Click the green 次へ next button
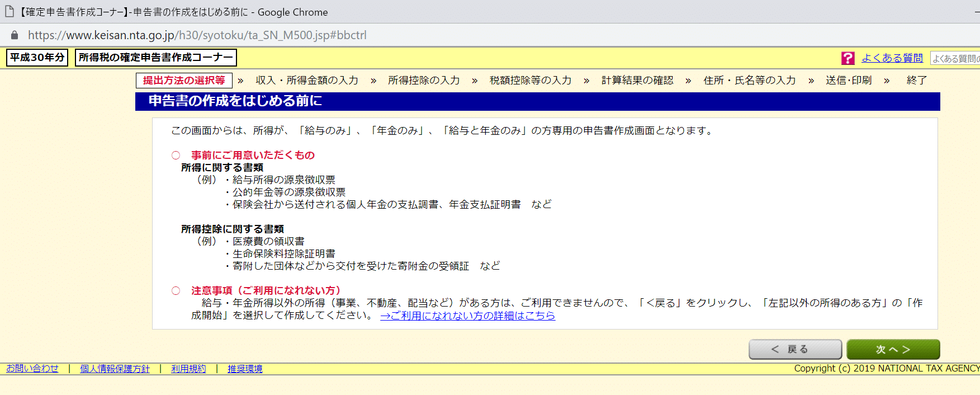 coord(893,349)
